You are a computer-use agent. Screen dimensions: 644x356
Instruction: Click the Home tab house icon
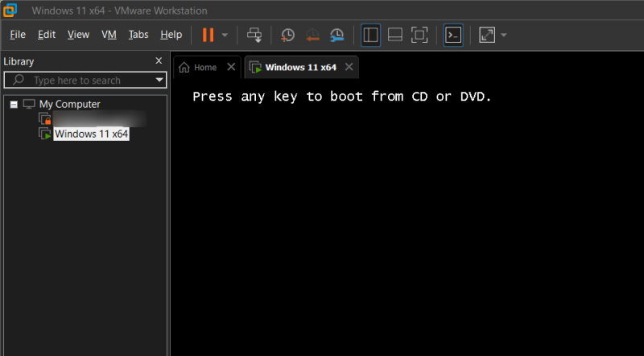(184, 68)
